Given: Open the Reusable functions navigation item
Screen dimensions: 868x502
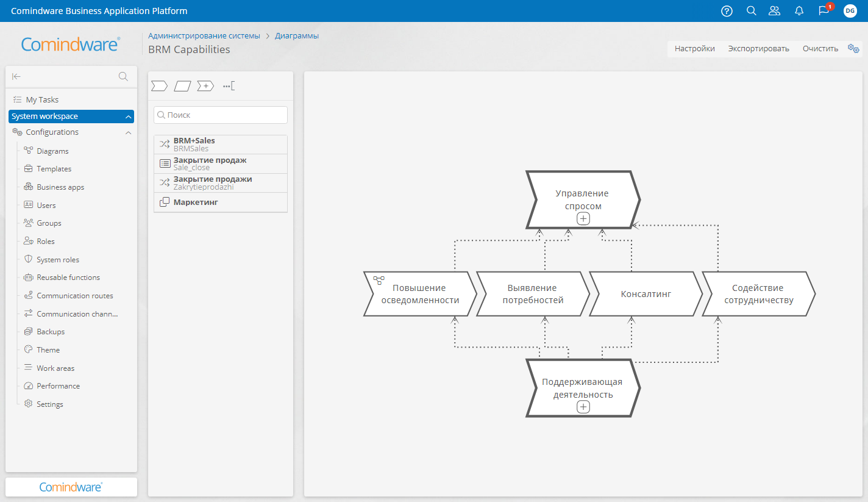Looking at the screenshot, I should click(68, 278).
